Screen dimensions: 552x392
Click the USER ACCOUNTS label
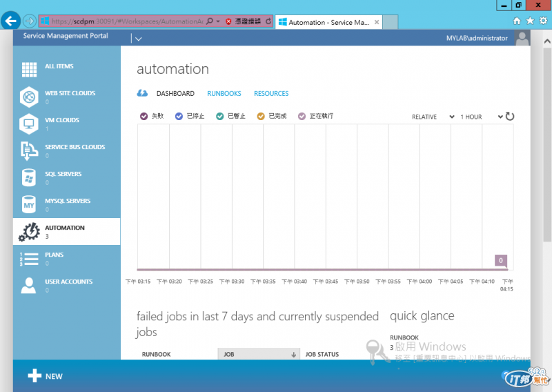[x=68, y=282]
